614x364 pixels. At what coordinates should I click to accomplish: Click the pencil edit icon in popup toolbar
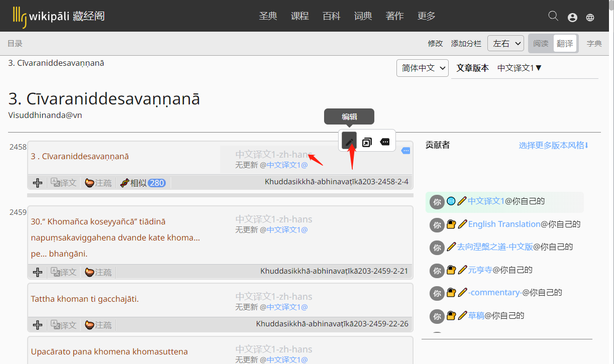[x=349, y=141]
